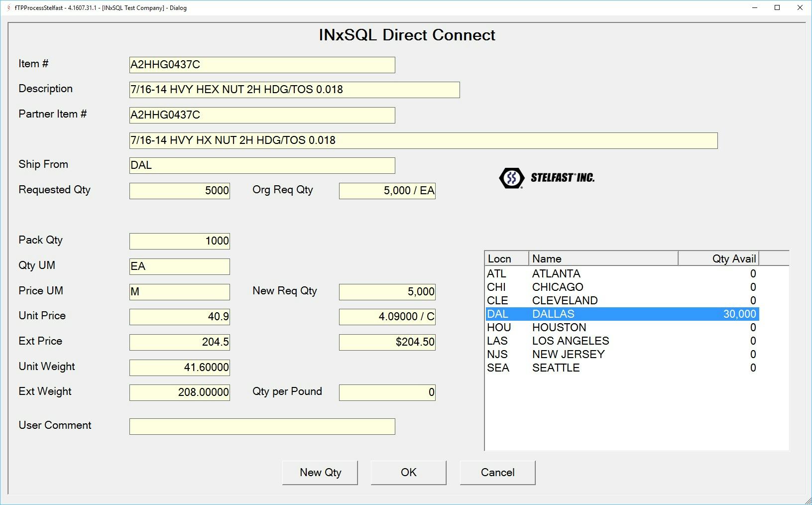Click the OK button

[408, 472]
